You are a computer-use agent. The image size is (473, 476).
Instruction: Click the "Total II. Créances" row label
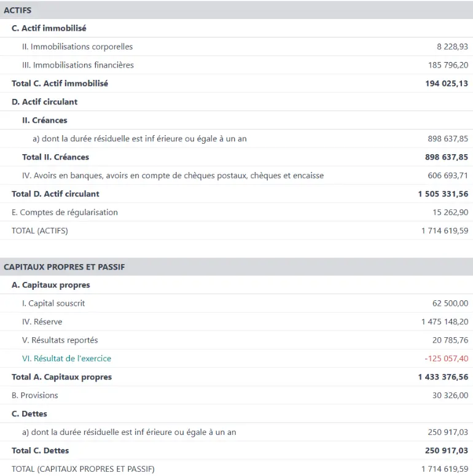pyautogui.click(x=55, y=157)
